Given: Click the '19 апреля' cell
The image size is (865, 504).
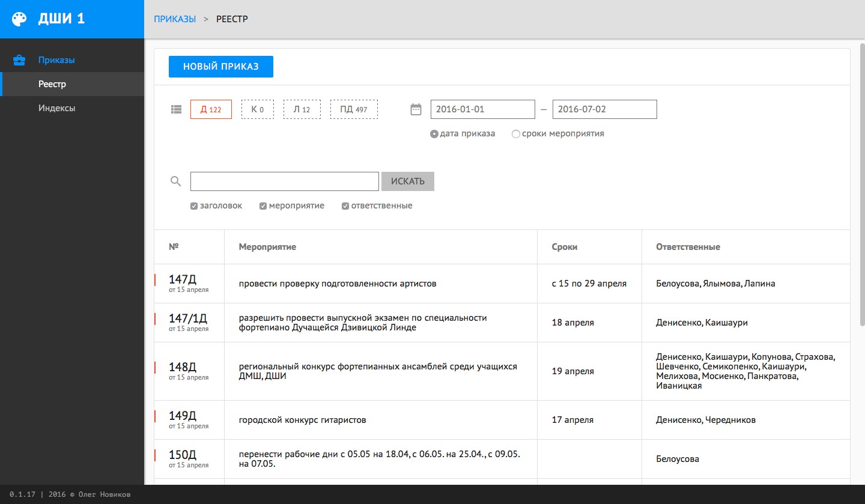Looking at the screenshot, I should [x=573, y=371].
